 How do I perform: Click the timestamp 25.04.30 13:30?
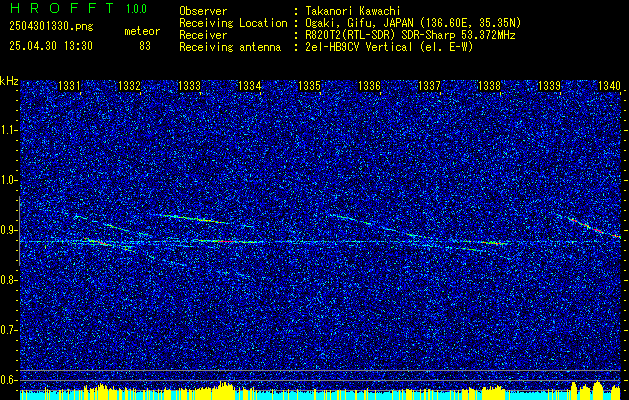click(51, 46)
